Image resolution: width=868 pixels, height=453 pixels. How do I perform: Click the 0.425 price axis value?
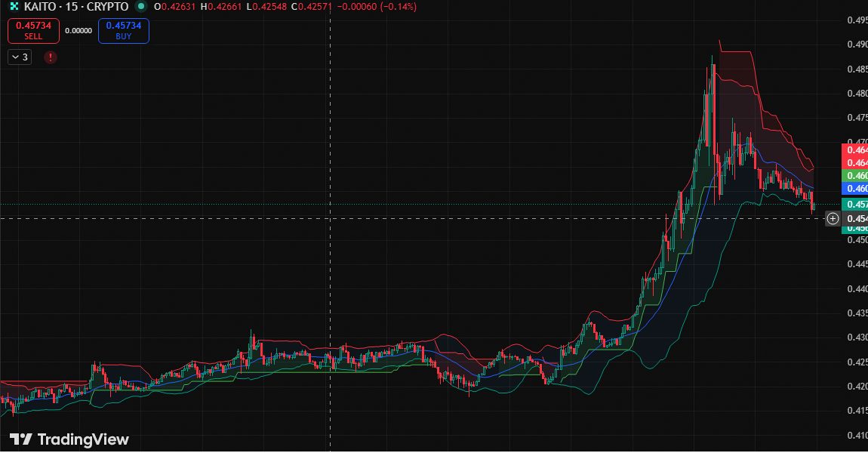(857, 362)
